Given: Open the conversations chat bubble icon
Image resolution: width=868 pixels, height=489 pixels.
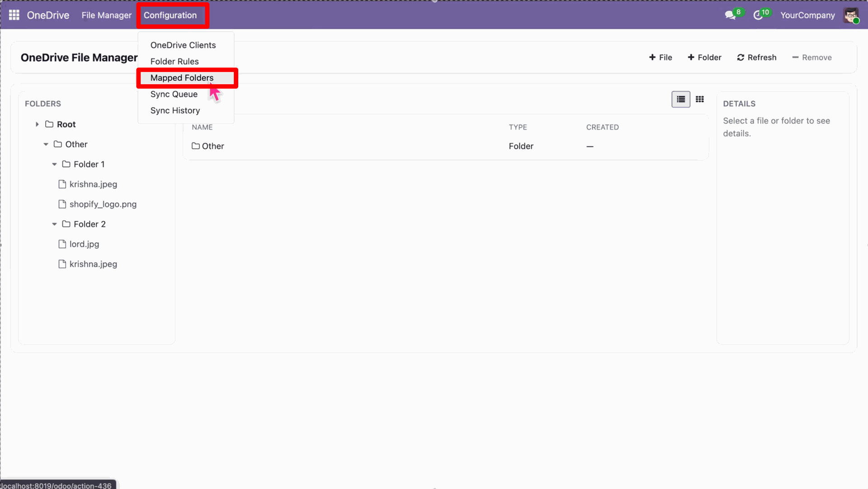Looking at the screenshot, I should [x=730, y=15].
